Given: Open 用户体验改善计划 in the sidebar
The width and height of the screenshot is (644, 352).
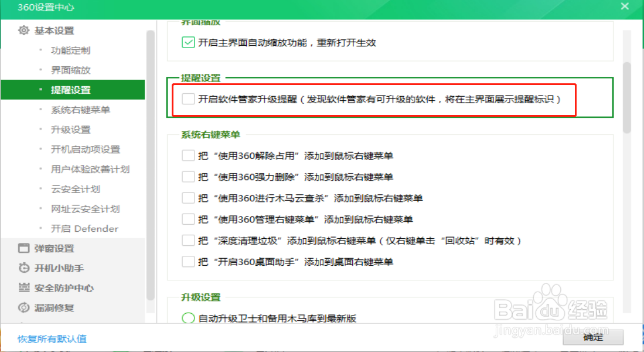Looking at the screenshot, I should (x=90, y=169).
